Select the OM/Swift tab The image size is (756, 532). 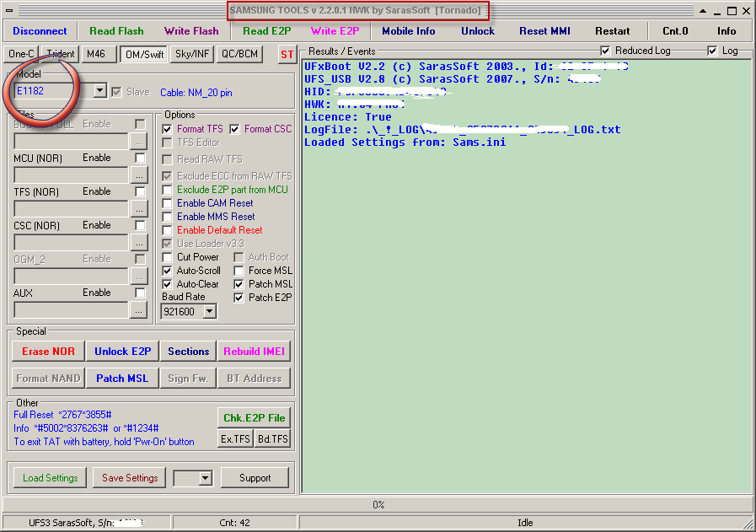(144, 55)
